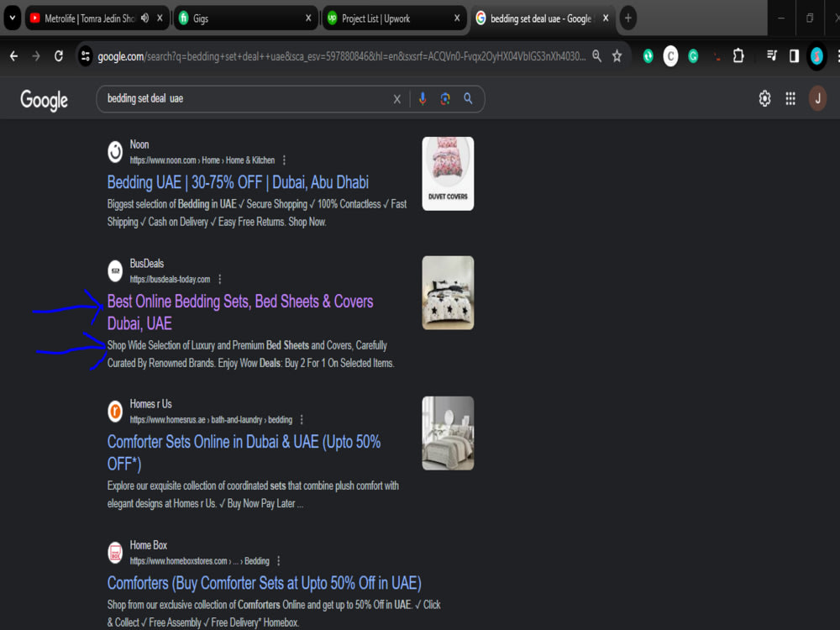Click the BusDeals site favicon
The image size is (840, 630).
click(115, 271)
